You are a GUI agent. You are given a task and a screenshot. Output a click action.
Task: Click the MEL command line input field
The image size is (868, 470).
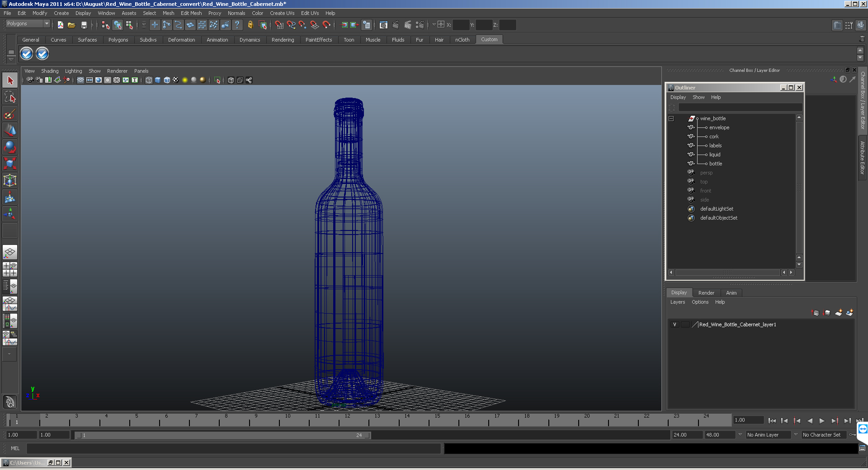(233, 448)
